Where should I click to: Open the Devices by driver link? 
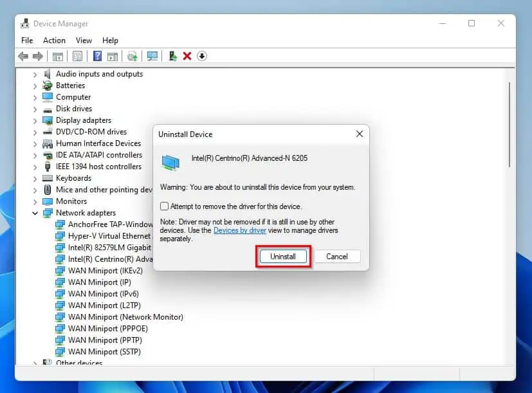pos(239,230)
